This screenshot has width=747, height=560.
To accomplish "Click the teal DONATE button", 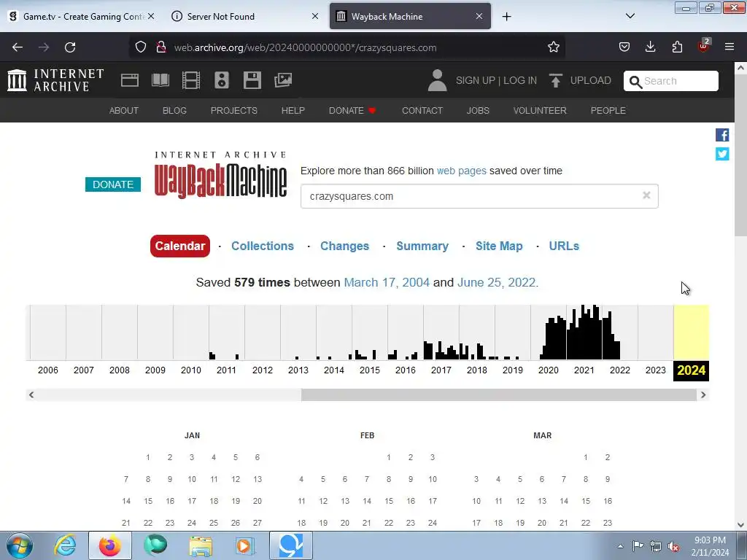I will point(113,184).
